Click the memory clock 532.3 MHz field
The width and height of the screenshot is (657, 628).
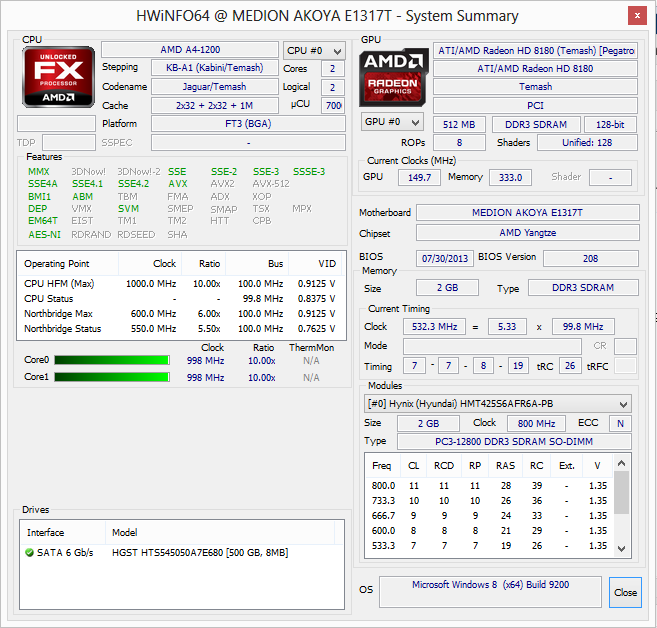coord(435,327)
